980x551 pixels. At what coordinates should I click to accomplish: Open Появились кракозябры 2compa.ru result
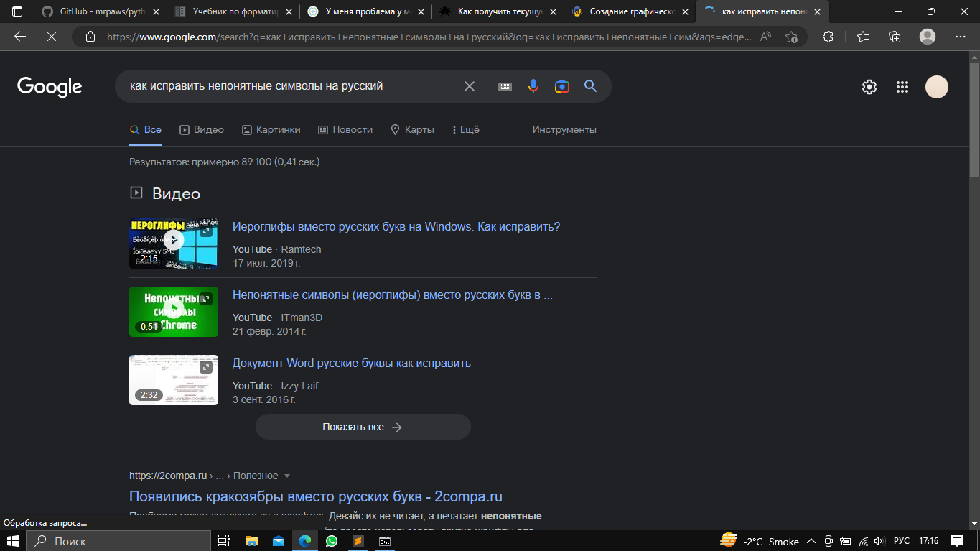click(316, 497)
